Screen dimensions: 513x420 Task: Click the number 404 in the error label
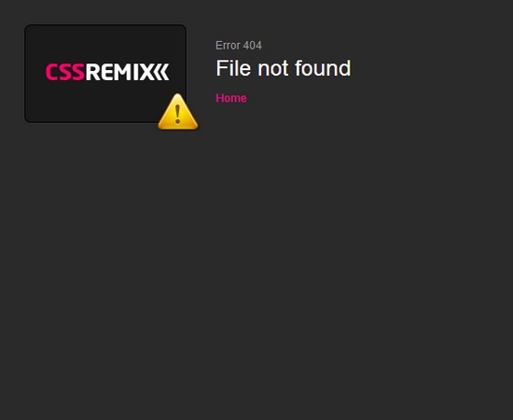pos(253,46)
